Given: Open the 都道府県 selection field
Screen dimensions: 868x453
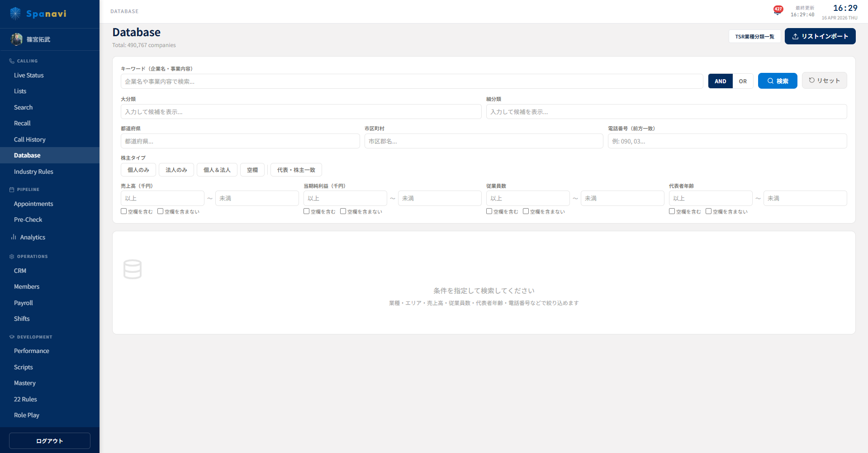Looking at the screenshot, I should click(240, 141).
